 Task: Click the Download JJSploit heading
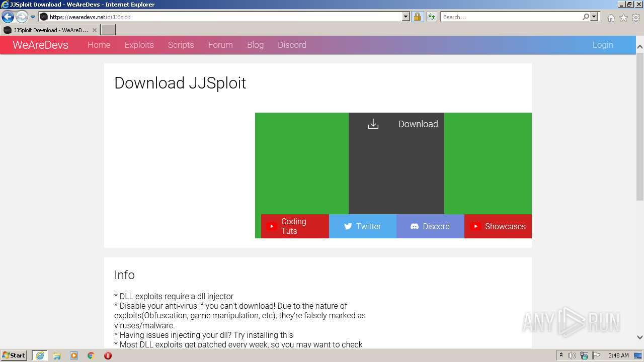[x=180, y=83]
